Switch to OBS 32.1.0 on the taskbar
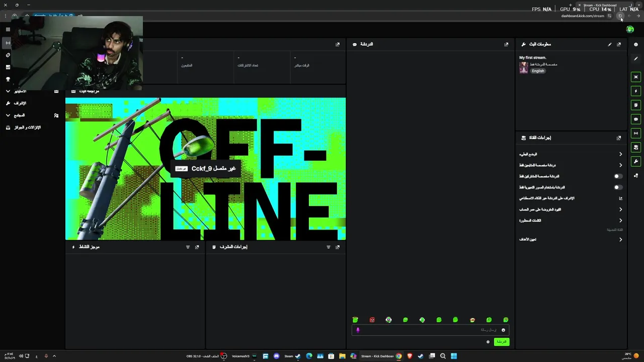Screen dimensions: 644x362 (x=206, y=356)
